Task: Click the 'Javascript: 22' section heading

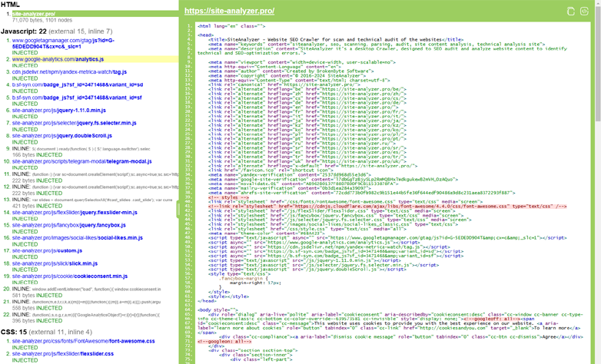Action: (57, 31)
